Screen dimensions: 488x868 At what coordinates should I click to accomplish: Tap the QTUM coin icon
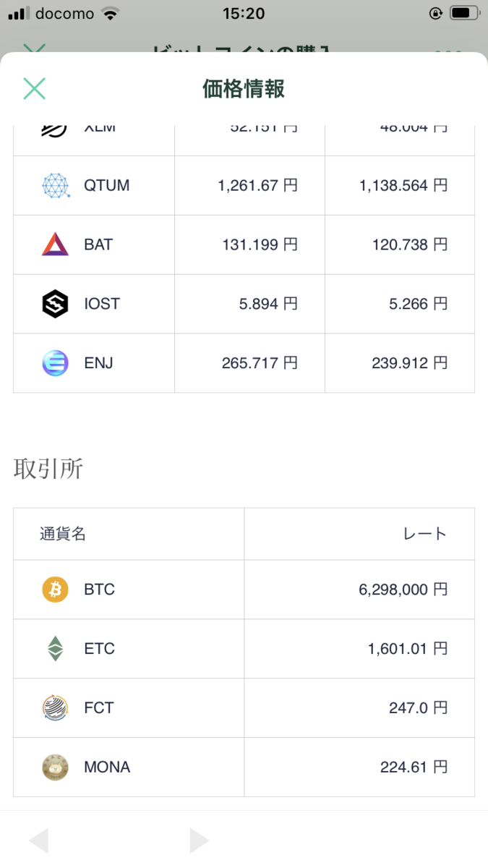point(56,185)
